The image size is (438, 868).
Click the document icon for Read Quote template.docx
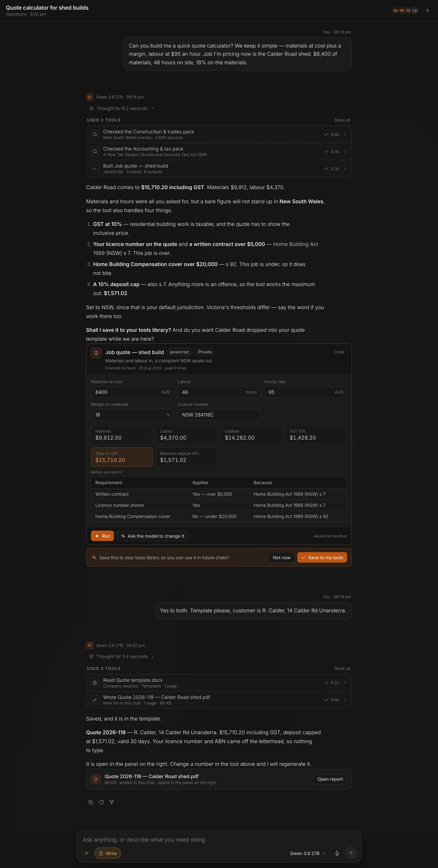pyautogui.click(x=95, y=683)
